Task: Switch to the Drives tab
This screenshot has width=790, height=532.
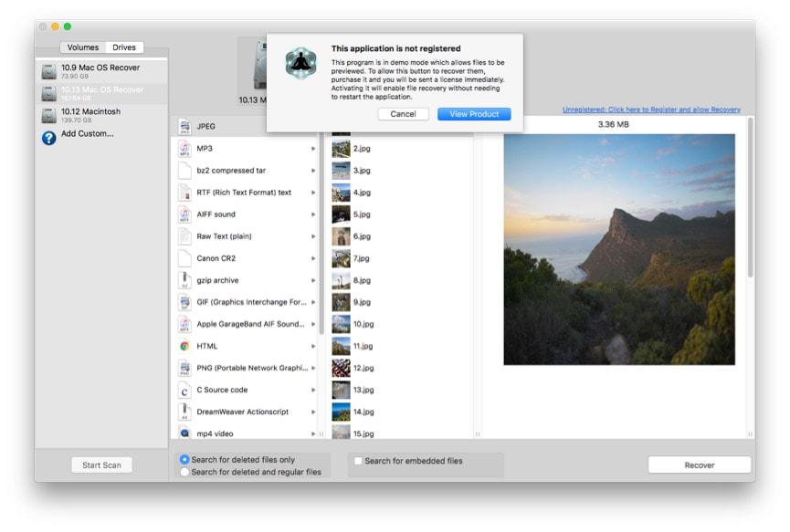Action: coord(123,47)
